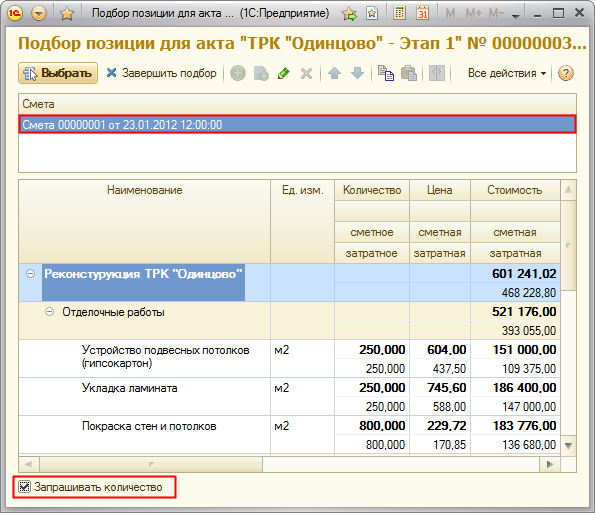Click vertical scrollbar down arrow
This screenshot has height=513, width=595.
click(568, 445)
